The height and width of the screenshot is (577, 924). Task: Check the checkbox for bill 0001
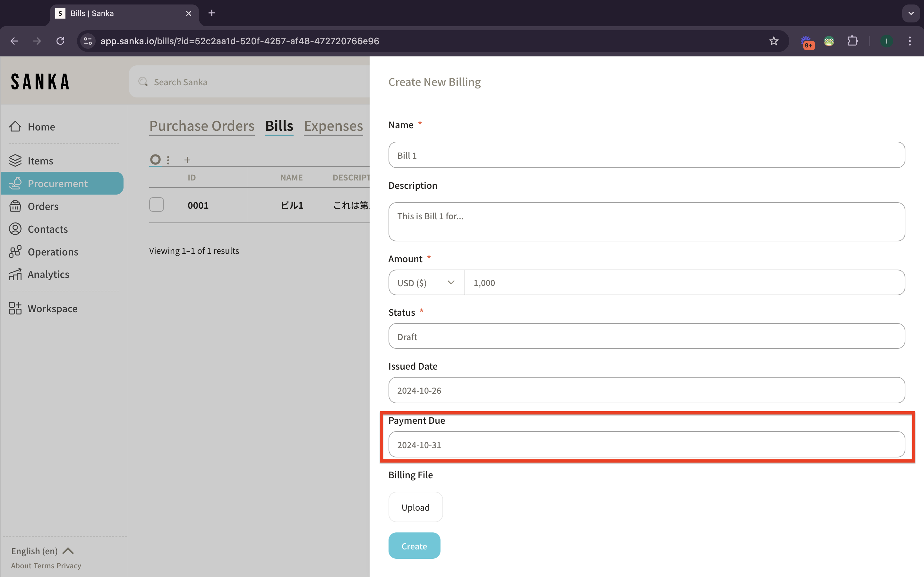pos(157,205)
